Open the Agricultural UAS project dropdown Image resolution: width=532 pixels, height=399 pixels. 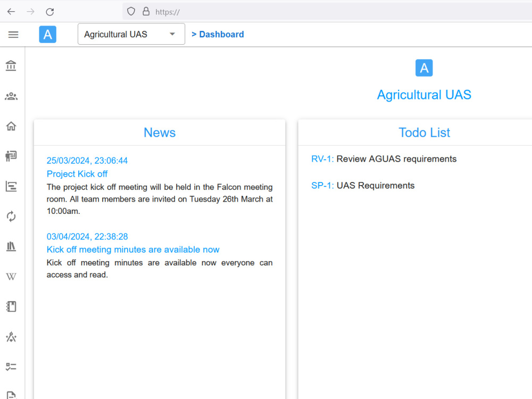click(131, 34)
